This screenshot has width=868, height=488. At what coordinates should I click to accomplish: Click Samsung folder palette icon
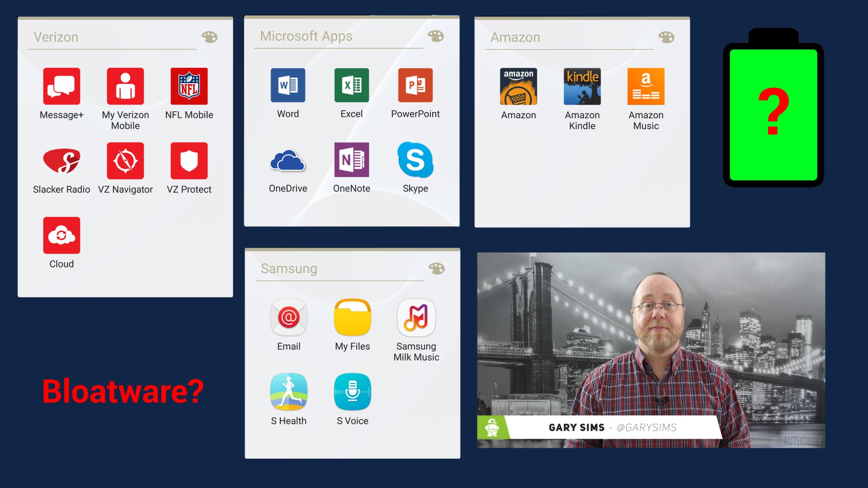coord(436,268)
